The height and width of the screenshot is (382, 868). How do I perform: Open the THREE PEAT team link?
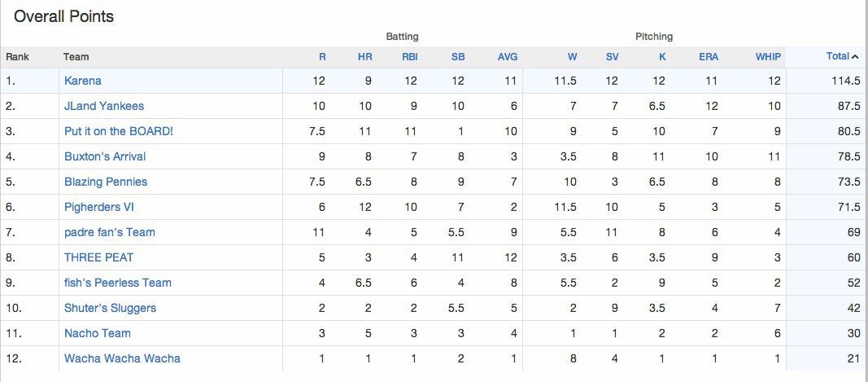point(98,257)
